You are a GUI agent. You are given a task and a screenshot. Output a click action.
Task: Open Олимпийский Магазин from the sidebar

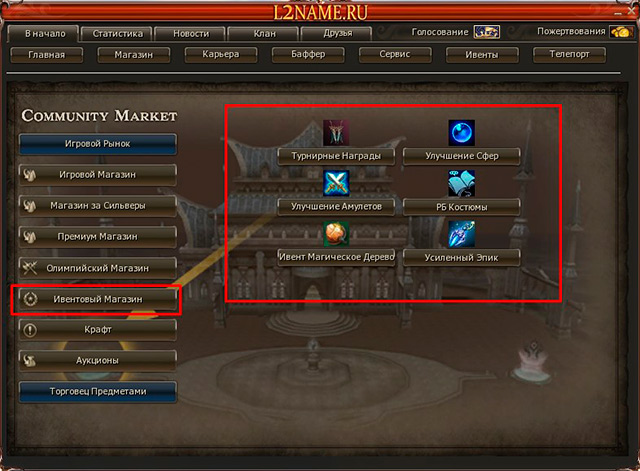[x=98, y=268]
